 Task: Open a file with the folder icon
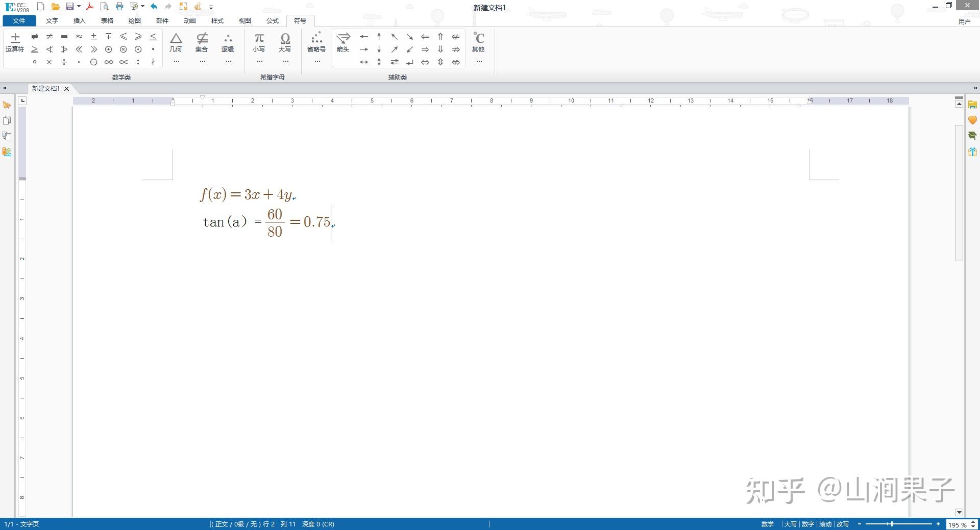[56, 7]
